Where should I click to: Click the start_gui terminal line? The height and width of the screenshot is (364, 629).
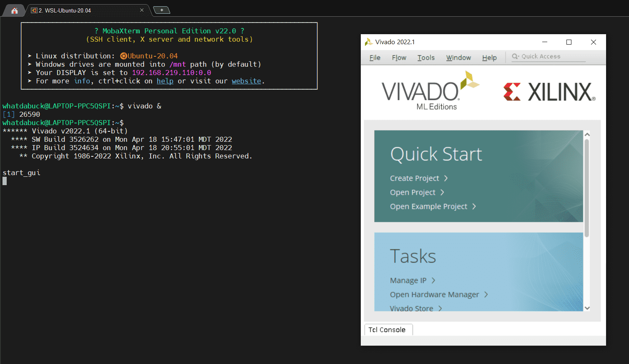tap(21, 173)
